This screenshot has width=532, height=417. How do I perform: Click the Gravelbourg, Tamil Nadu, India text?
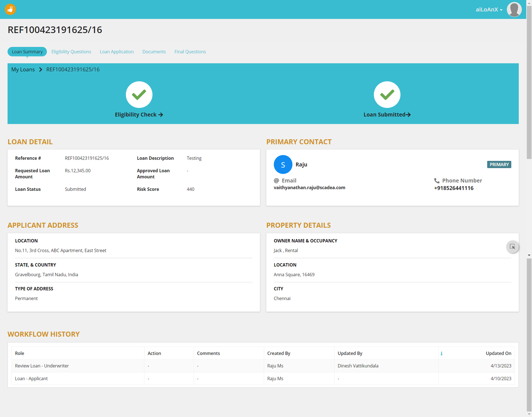pyautogui.click(x=47, y=275)
